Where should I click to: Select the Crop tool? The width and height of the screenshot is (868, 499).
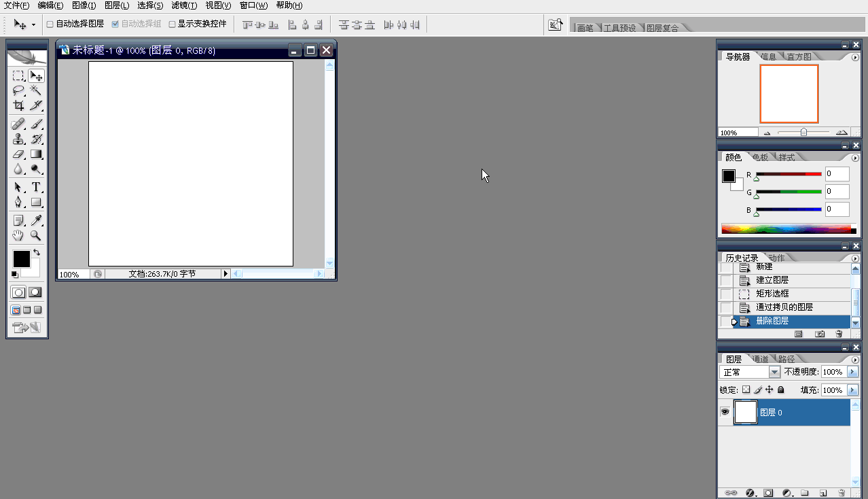click(x=18, y=105)
